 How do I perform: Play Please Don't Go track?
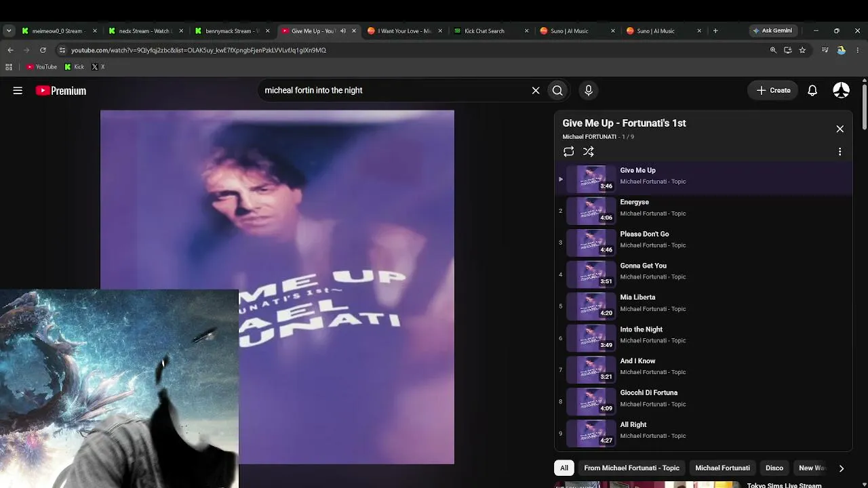point(704,243)
